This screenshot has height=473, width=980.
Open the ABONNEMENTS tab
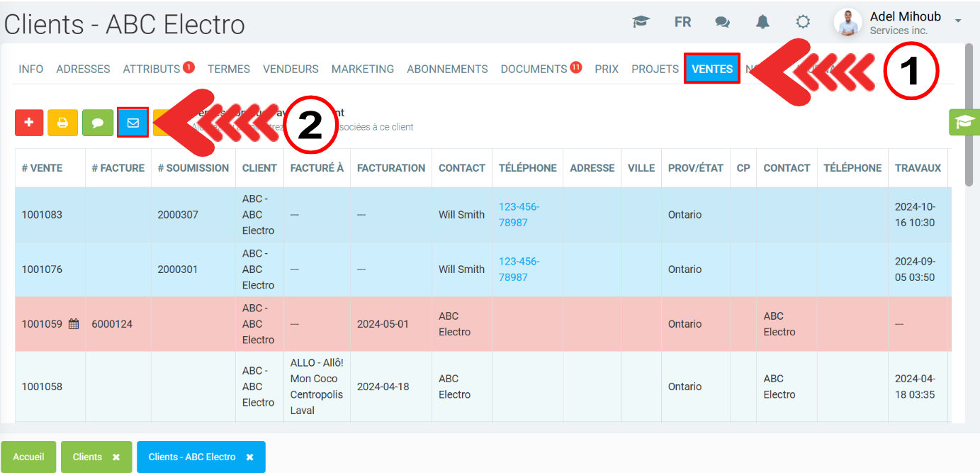[447, 69]
